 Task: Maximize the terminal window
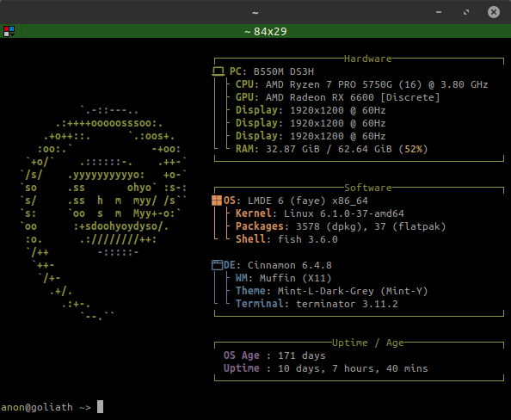[466, 12]
